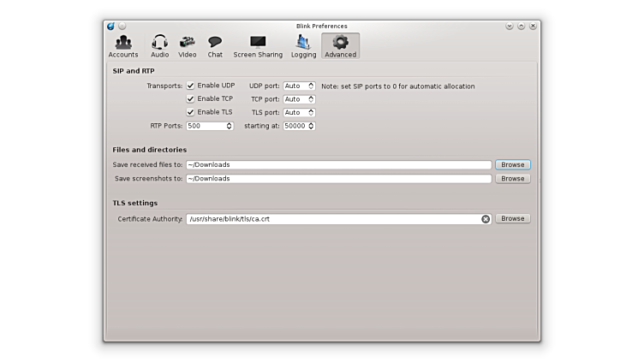Disable the Enable UDP checkbox
The image size is (644, 362).
(191, 86)
